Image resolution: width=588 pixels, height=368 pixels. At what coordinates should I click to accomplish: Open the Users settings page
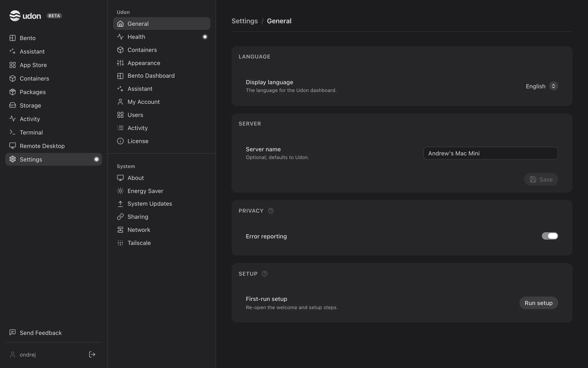coord(161,115)
